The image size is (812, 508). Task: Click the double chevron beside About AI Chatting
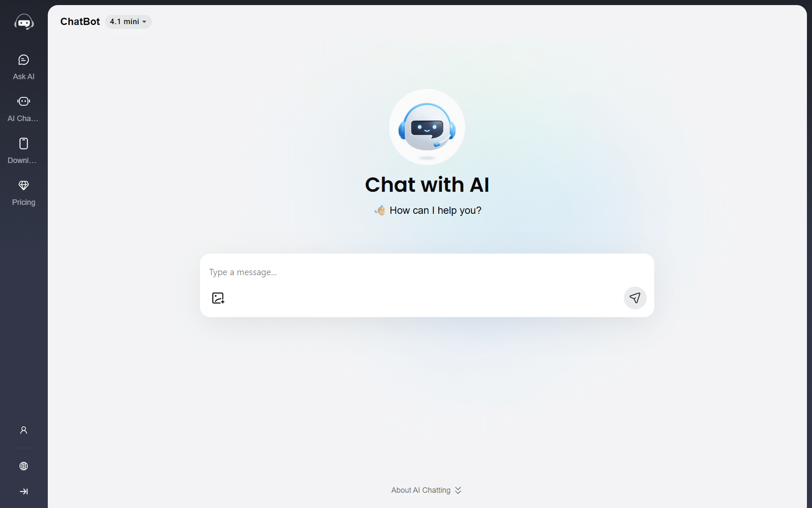pyautogui.click(x=458, y=490)
